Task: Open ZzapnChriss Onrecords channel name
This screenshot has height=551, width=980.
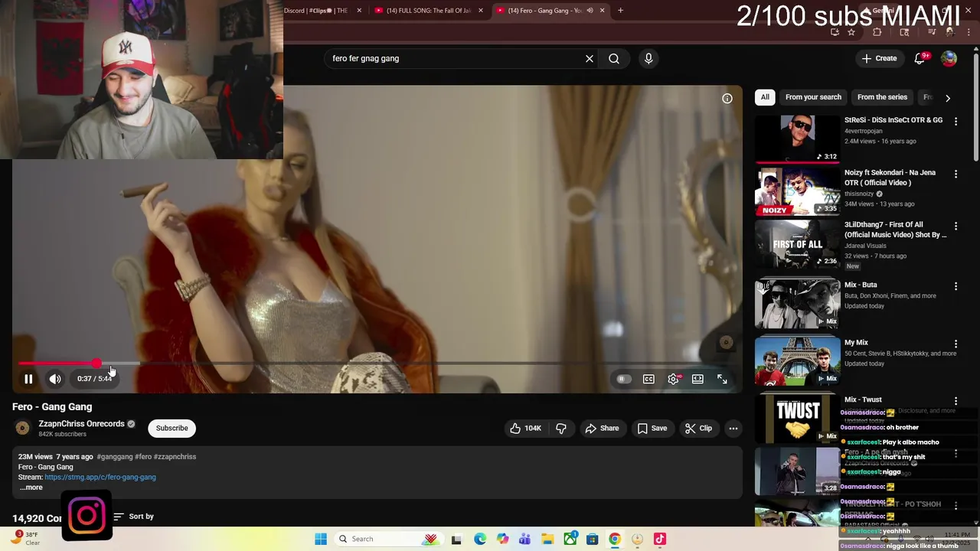Action: 81,424
